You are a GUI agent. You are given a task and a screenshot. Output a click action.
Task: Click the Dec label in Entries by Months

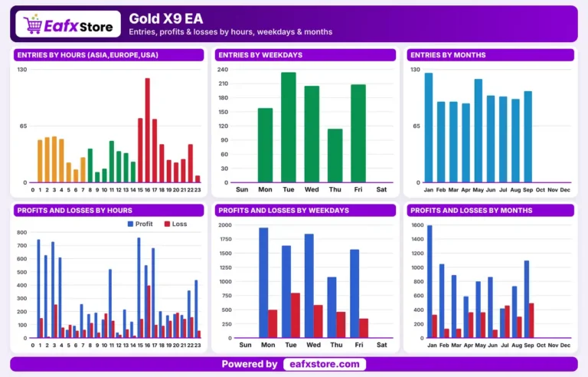click(x=565, y=190)
